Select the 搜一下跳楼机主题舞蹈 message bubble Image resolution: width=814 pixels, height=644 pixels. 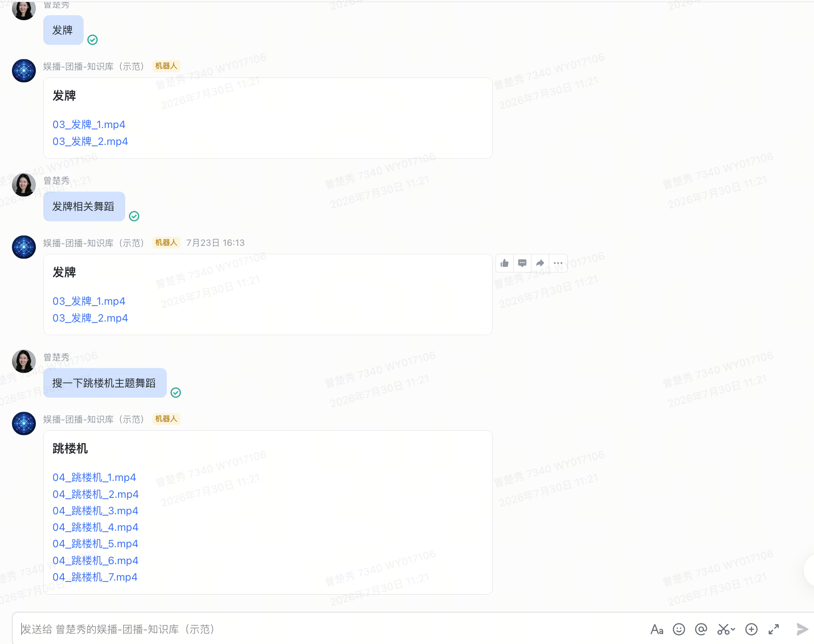[x=105, y=383]
